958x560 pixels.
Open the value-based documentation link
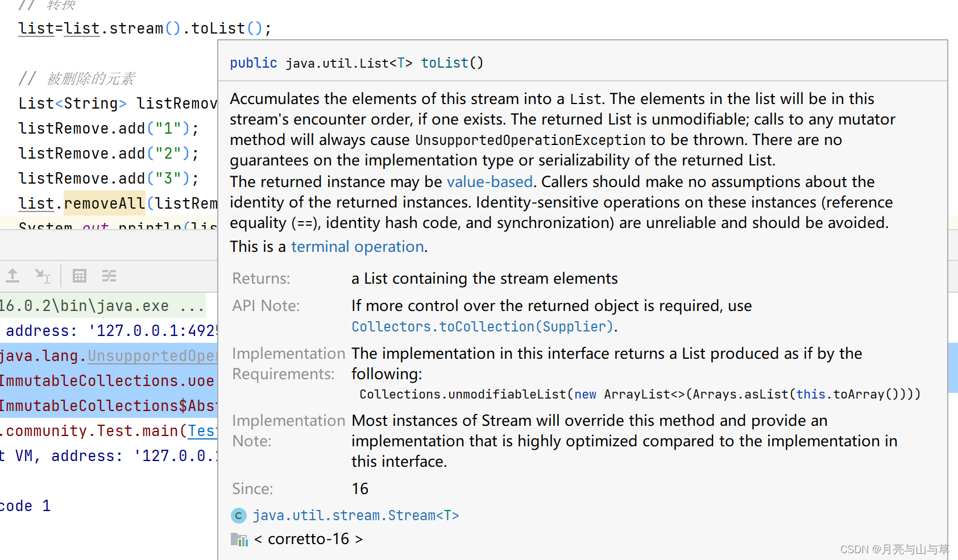[490, 181]
